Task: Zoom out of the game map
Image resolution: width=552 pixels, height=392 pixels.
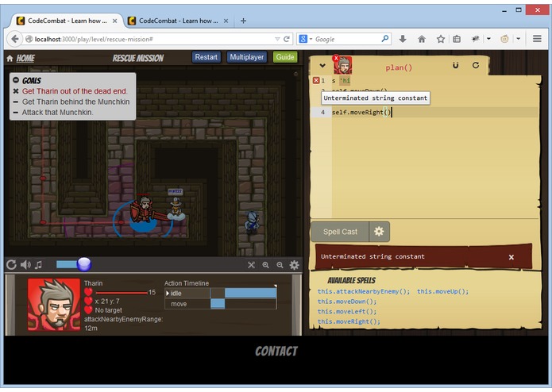Action: [280, 265]
